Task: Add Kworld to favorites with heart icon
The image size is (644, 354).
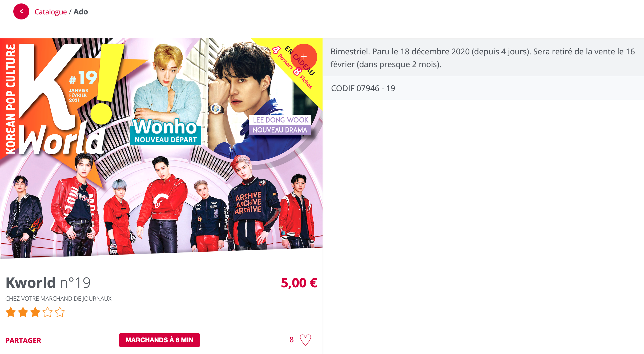Action: pyautogui.click(x=305, y=340)
